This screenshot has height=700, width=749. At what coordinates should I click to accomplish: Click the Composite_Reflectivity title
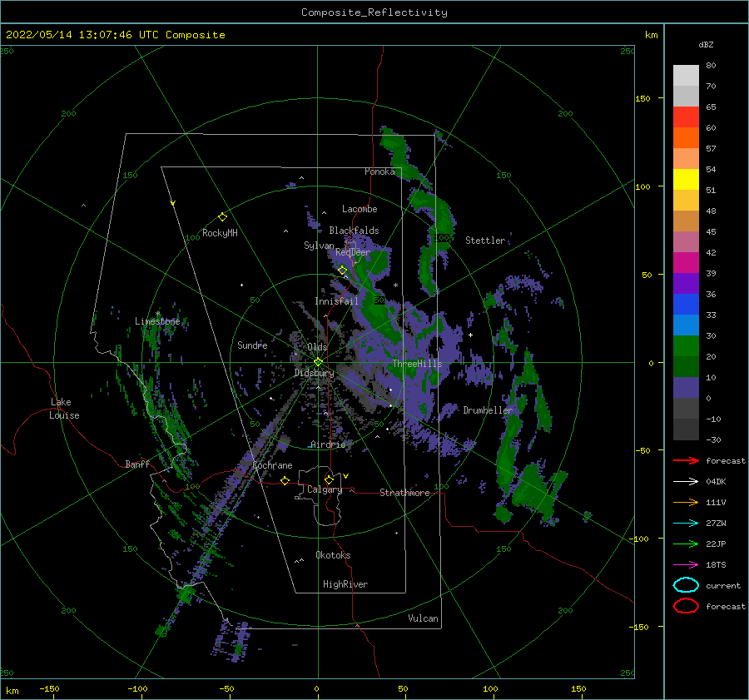click(x=374, y=12)
